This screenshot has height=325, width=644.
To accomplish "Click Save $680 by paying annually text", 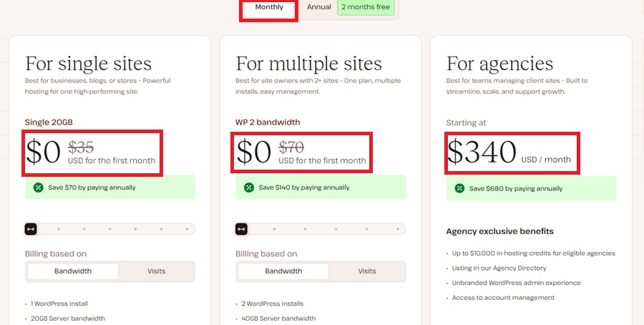I will click(516, 188).
